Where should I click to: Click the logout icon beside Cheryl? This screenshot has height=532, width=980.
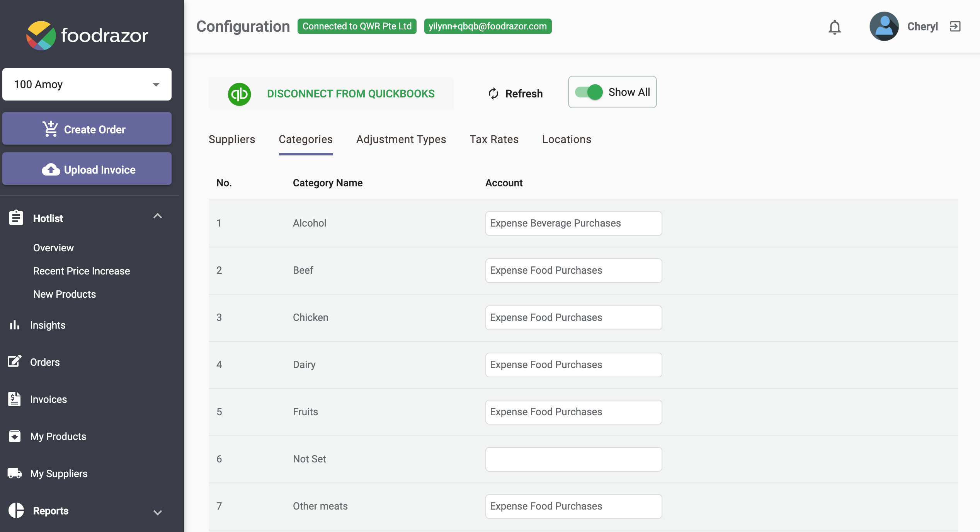coord(955,26)
